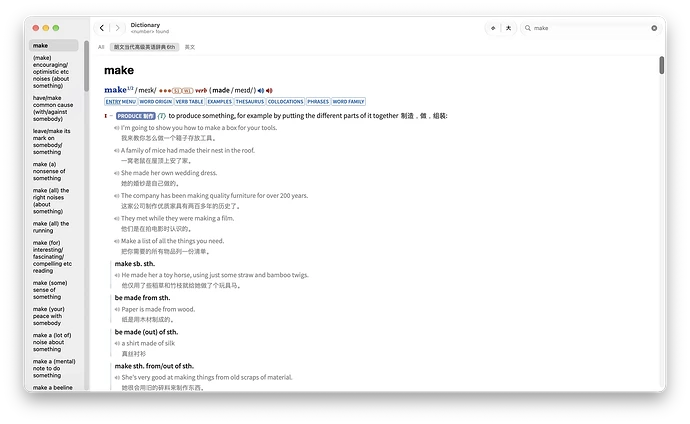Screen dimensions: 690x424
Task: Click the W1 frequency badge
Action: [187, 91]
